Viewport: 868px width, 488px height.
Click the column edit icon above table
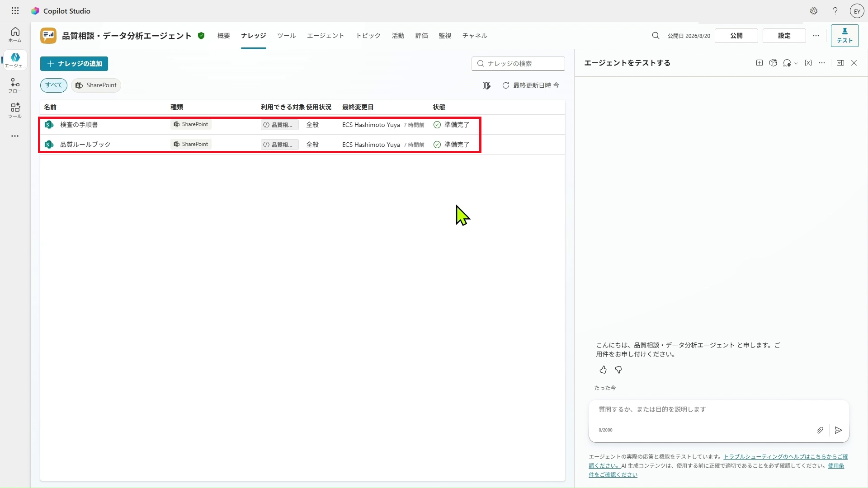pyautogui.click(x=487, y=85)
